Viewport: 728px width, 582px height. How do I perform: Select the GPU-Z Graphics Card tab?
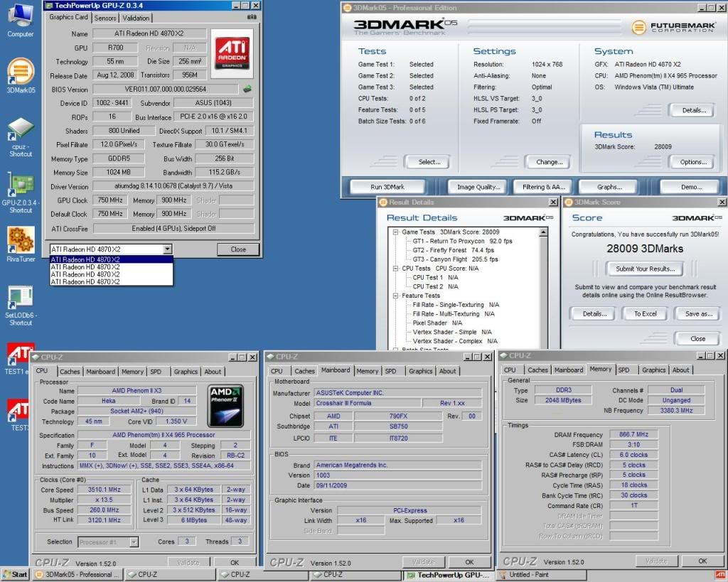pos(68,17)
